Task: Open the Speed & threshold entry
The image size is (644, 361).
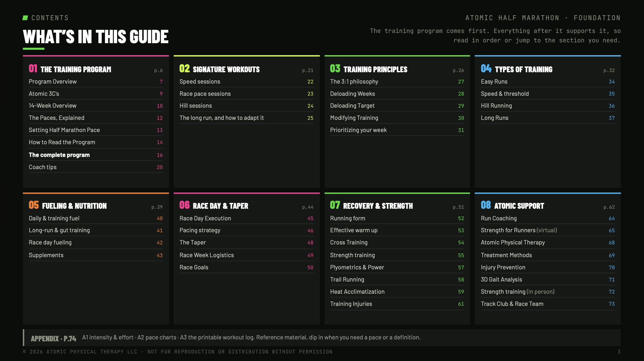Action: (x=548, y=94)
